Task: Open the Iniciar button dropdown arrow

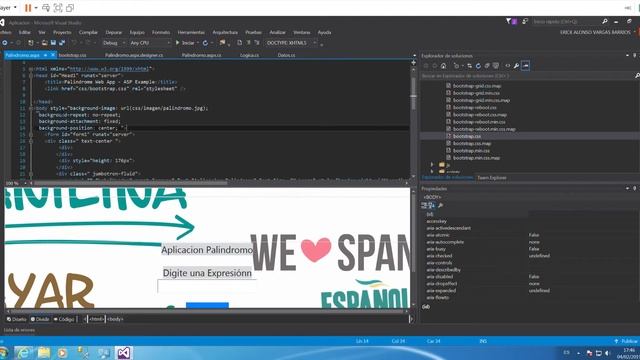Action: tap(198, 42)
